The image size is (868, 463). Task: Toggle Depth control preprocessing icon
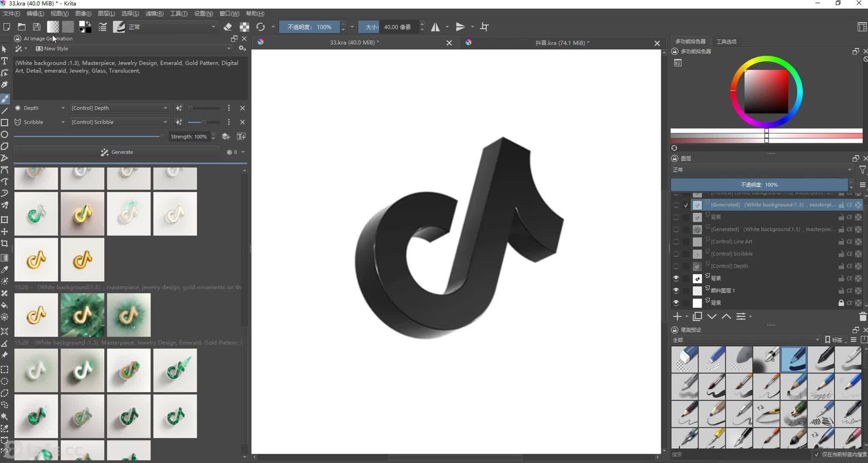[179, 108]
